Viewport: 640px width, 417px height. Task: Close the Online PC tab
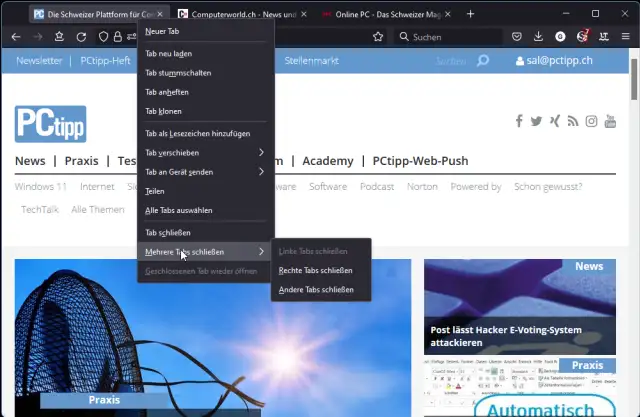tap(448, 14)
